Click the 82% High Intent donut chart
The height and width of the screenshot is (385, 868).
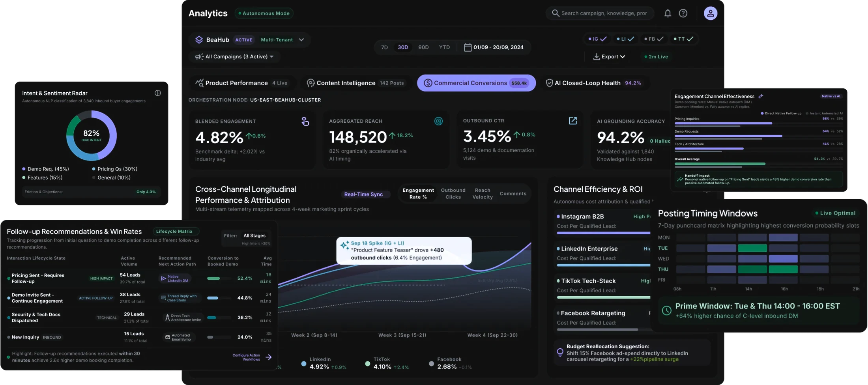(92, 135)
